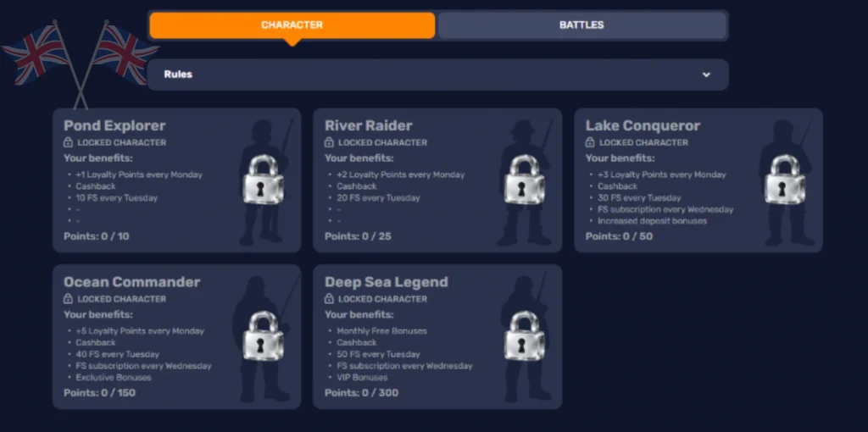Click the large padlock on Lake Conqueror
Screen dimensions: 868x432
[785, 180]
